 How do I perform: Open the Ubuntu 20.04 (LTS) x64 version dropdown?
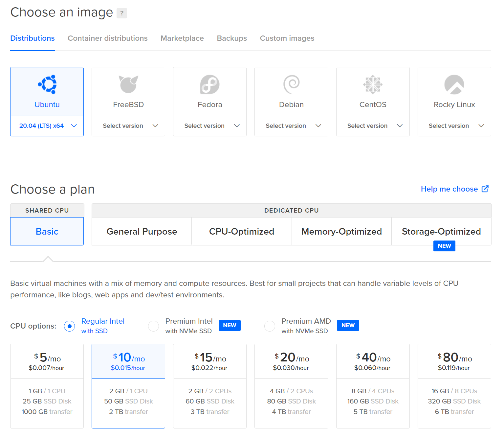click(47, 126)
